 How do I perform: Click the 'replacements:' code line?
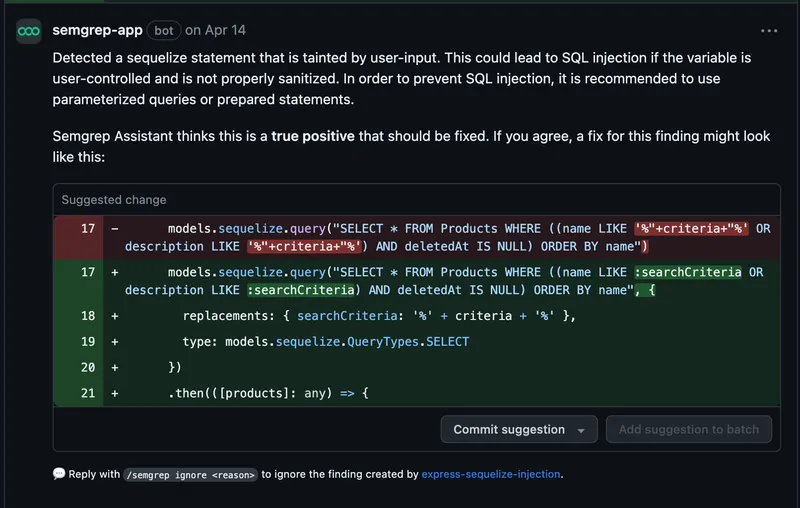[x=379, y=316]
